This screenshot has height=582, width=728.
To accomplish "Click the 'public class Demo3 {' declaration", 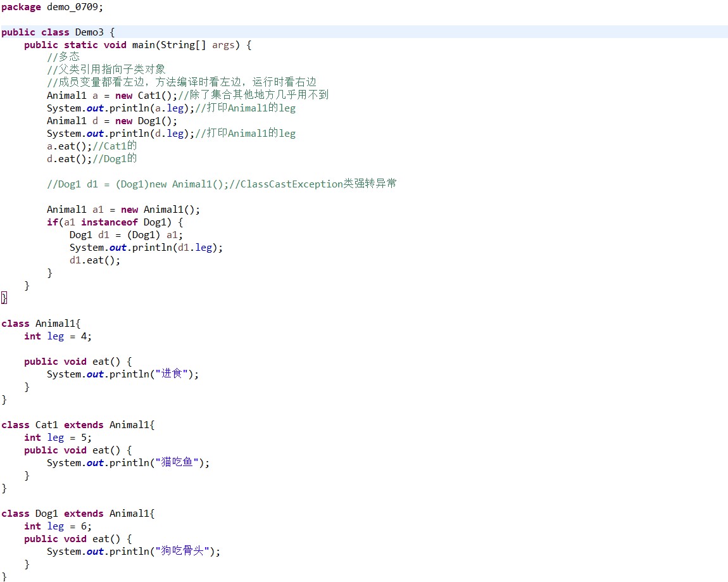I will tap(58, 32).
